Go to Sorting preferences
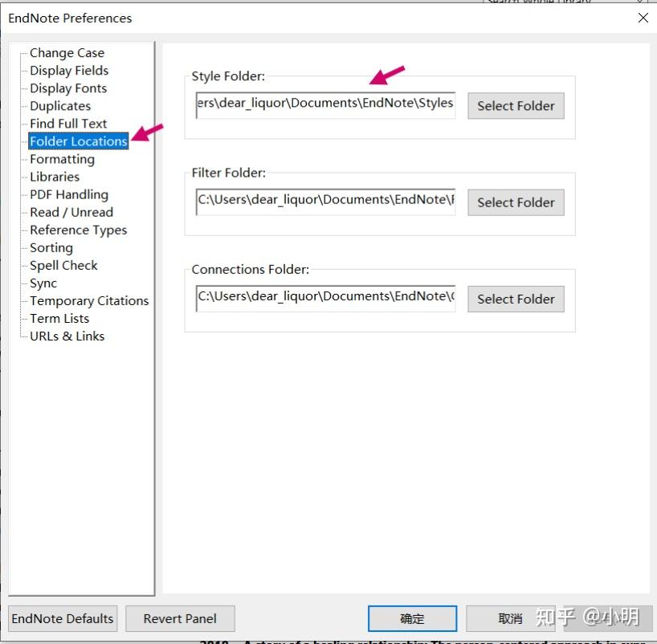This screenshot has width=657, height=644. click(x=51, y=247)
